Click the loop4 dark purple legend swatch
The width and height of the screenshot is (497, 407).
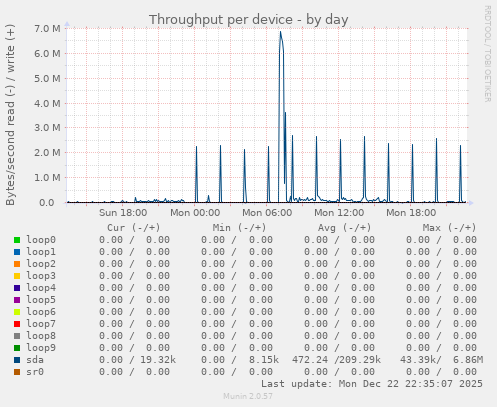point(17,288)
